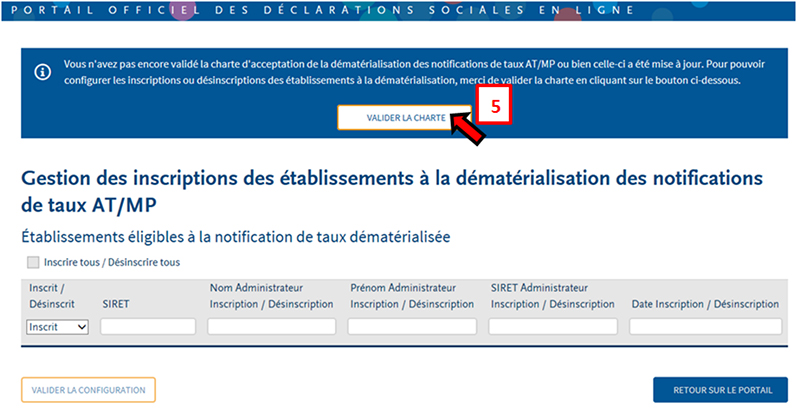Focus the Nom Administrateur filter field

[x=271, y=326]
